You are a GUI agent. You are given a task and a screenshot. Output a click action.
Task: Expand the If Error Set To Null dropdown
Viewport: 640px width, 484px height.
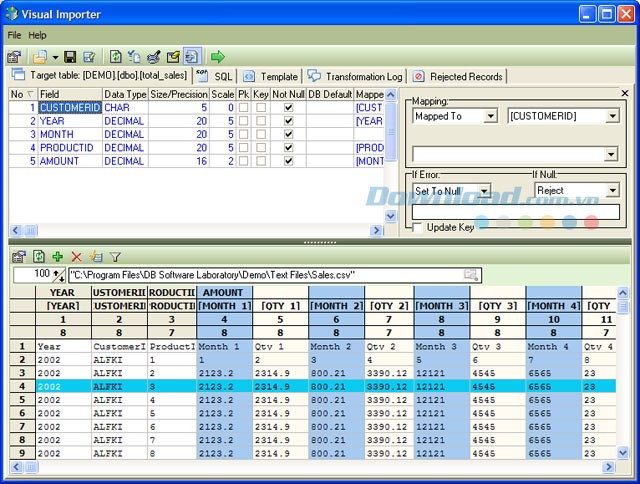click(x=484, y=190)
